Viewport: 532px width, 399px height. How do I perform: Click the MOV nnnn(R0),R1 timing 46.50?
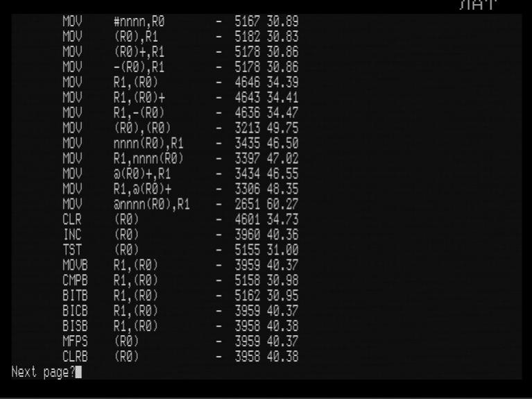[282, 144]
